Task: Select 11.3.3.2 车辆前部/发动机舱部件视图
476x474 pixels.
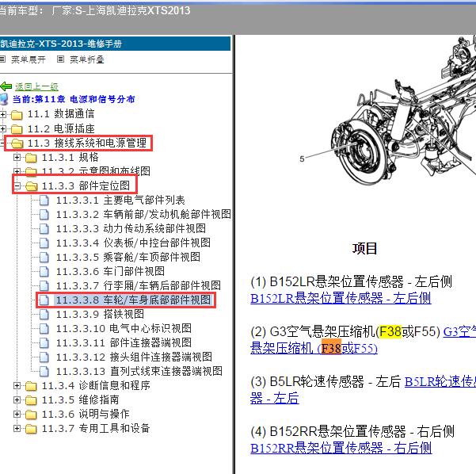Action: [143, 215]
